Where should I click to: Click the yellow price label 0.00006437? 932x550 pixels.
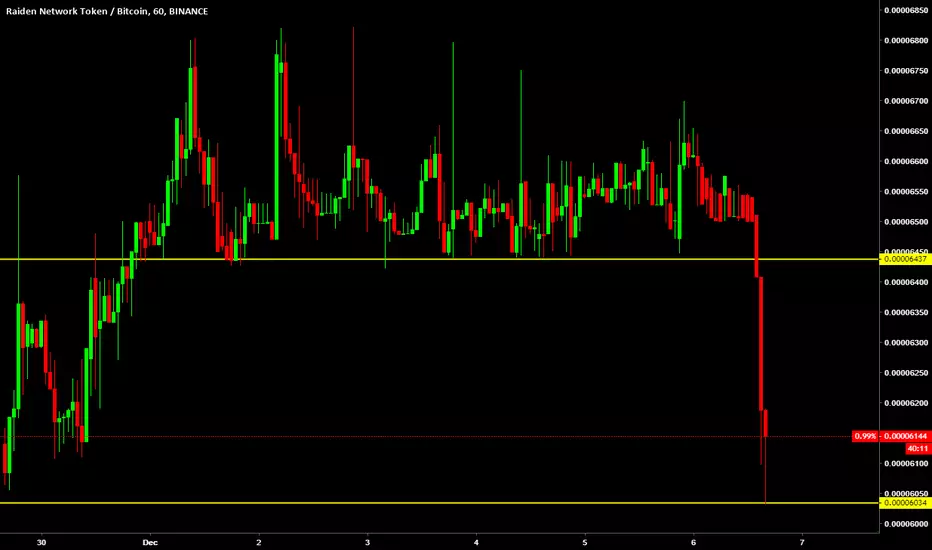(905, 259)
